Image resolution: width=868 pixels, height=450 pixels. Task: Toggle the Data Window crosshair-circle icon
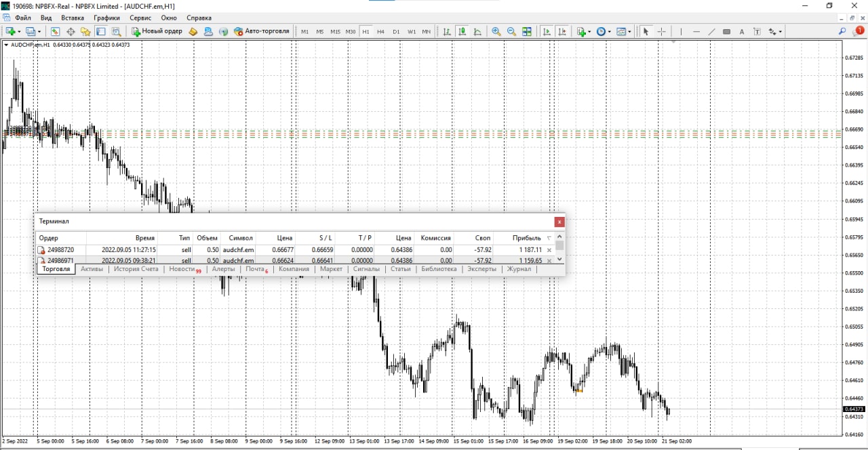tap(71, 31)
